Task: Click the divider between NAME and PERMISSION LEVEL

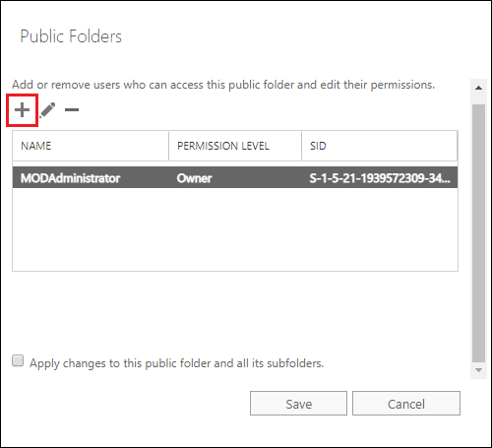Action: [x=169, y=146]
